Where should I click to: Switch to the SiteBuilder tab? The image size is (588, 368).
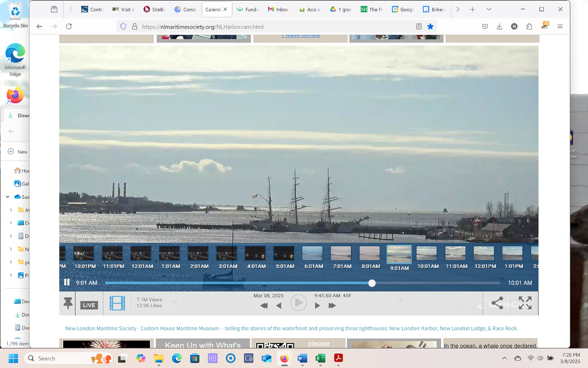tap(155, 9)
